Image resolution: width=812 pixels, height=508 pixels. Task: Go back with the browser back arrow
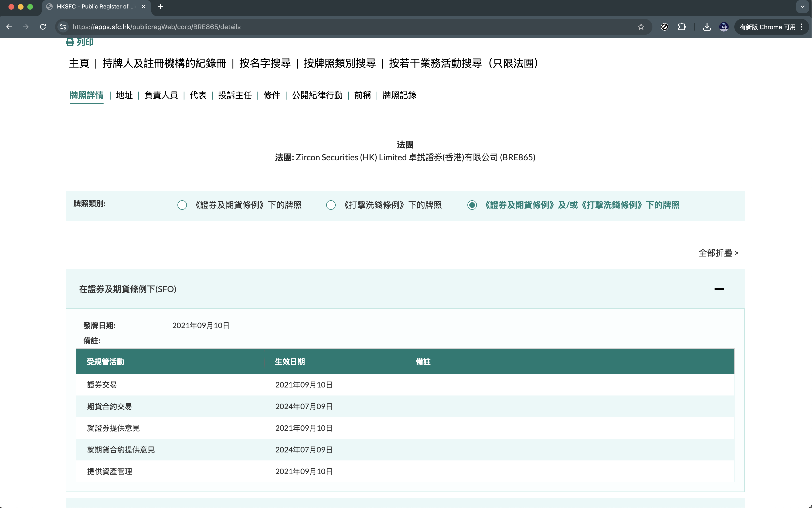[9, 27]
